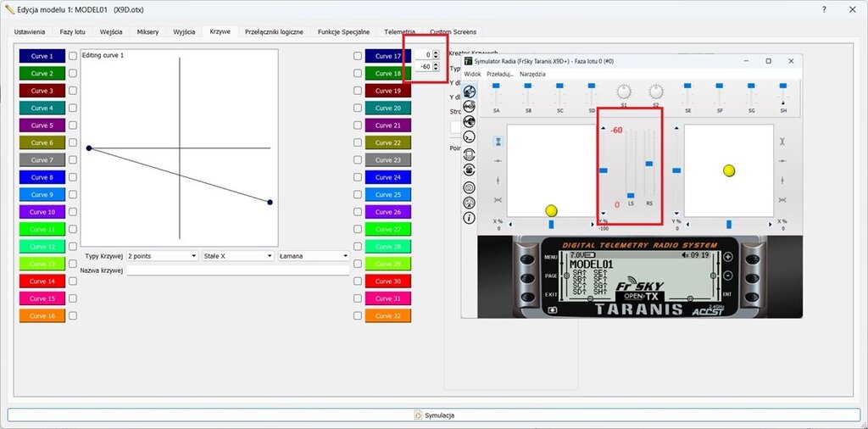Click the Symulacja button
The height and width of the screenshot is (429, 868).
tap(434, 415)
